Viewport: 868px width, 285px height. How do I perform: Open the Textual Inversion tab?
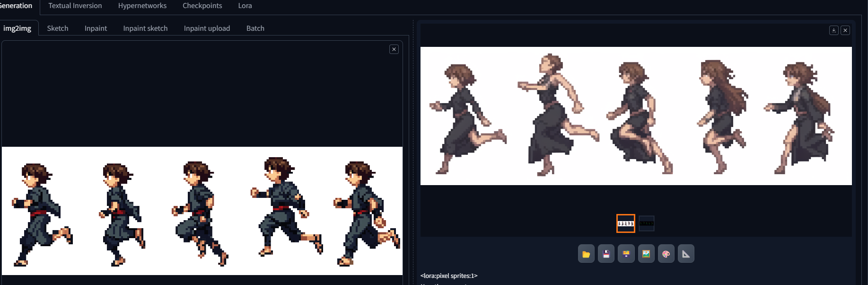click(x=75, y=6)
